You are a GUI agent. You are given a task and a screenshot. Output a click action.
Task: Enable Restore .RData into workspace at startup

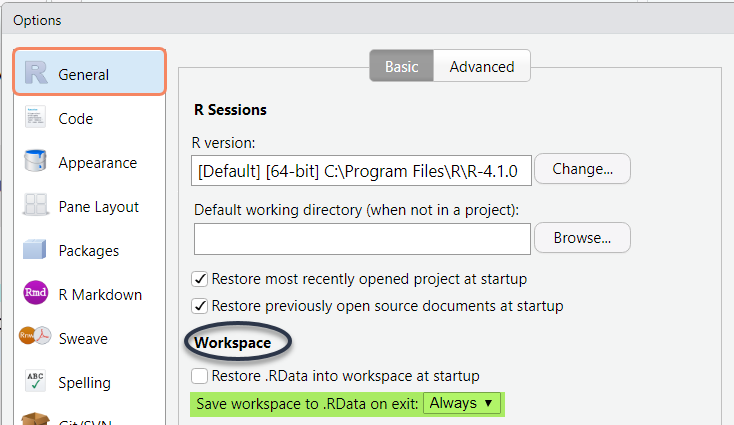coord(200,376)
